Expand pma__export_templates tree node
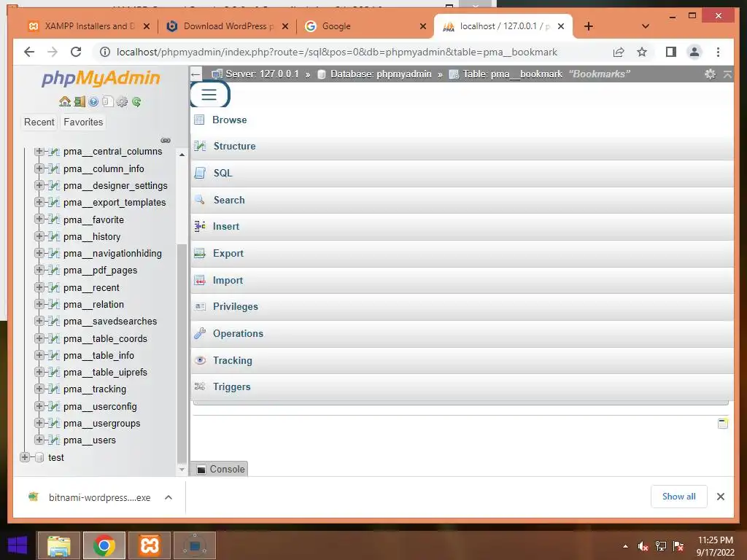The image size is (747, 560). pyautogui.click(x=39, y=203)
